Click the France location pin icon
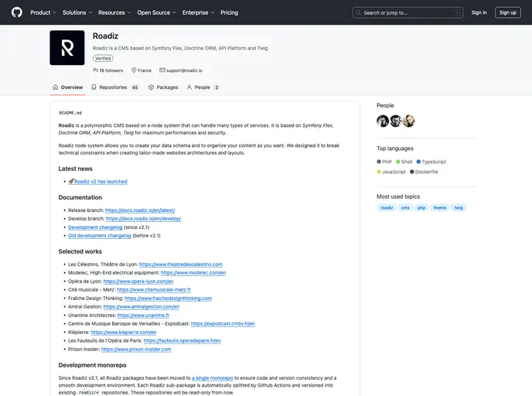 [x=134, y=70]
